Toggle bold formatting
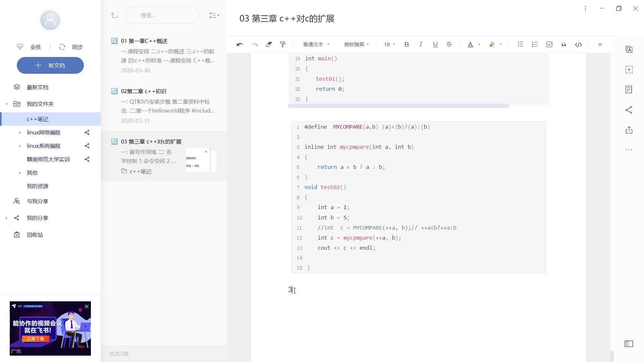The width and height of the screenshot is (644, 362). 407,44
